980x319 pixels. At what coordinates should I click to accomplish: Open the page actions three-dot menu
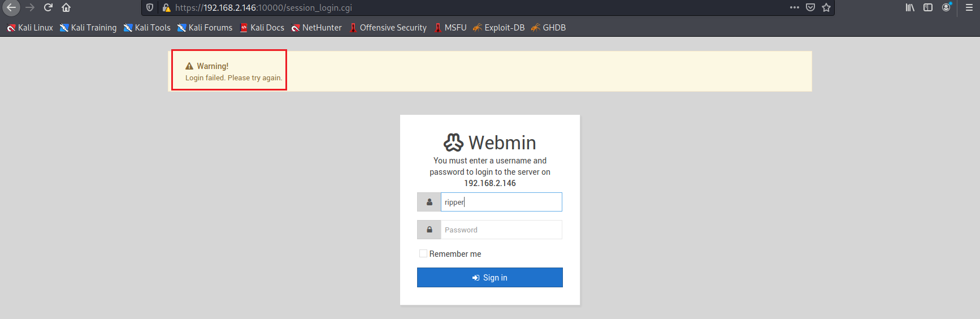click(795, 7)
